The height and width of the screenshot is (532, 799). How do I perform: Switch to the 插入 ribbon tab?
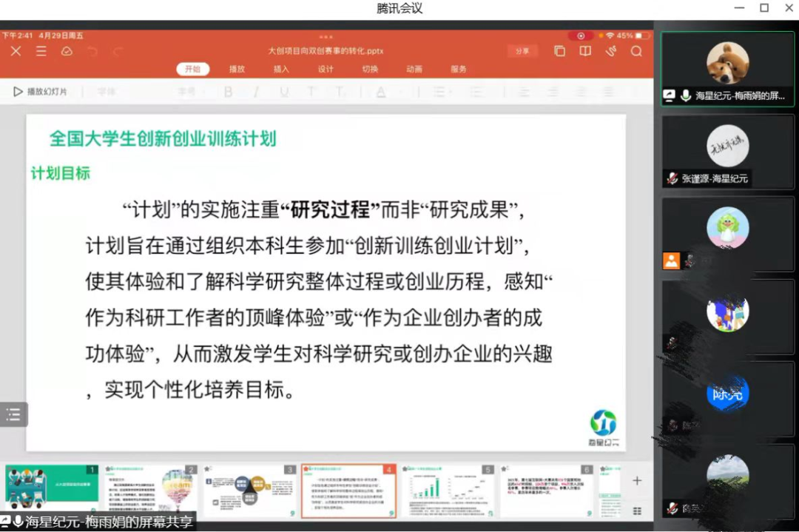tap(281, 69)
